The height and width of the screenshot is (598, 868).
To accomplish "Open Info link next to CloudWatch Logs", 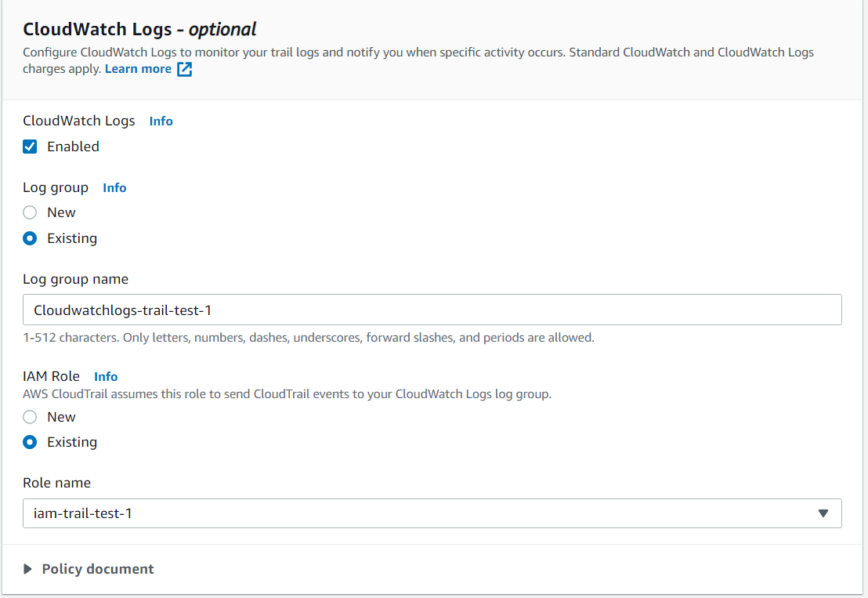I will [x=161, y=121].
